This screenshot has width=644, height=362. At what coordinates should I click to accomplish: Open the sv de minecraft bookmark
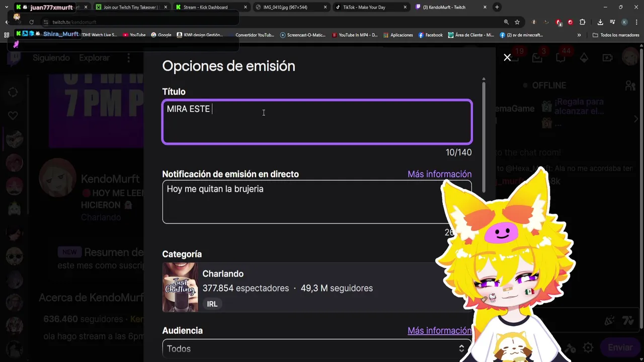pyautogui.click(x=521, y=35)
